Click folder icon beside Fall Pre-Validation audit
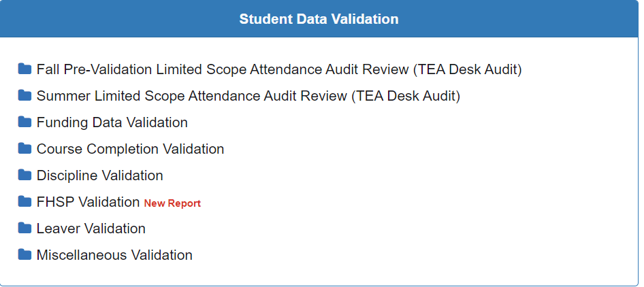The width and height of the screenshot is (644, 287). pos(25,69)
